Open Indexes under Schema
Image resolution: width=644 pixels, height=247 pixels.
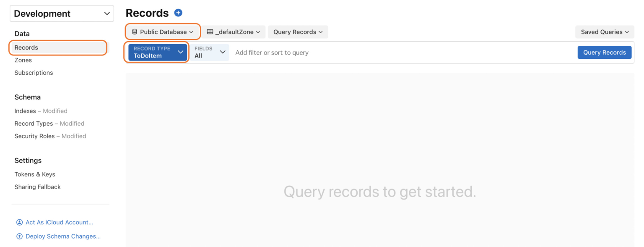point(25,111)
